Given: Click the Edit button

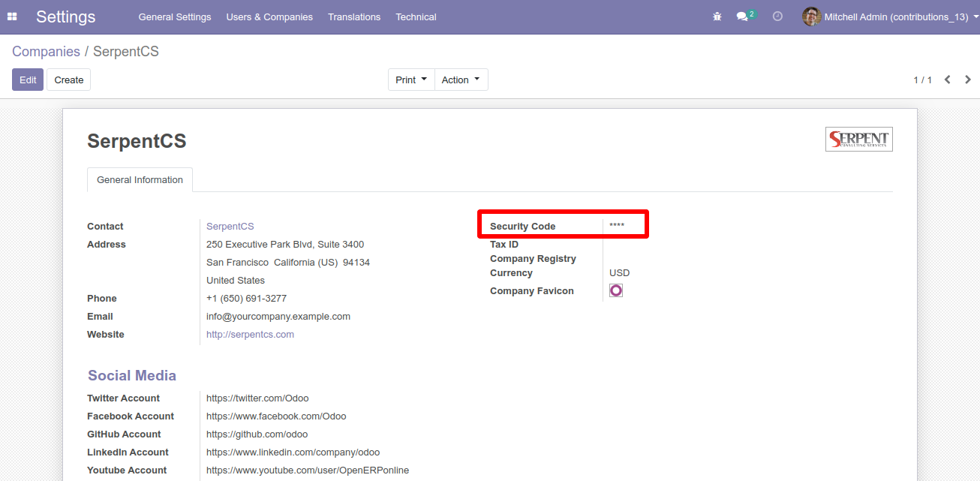Looking at the screenshot, I should [28, 80].
